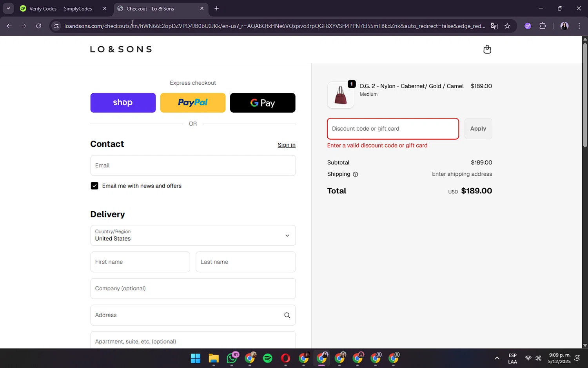Pay with PayPal button
This screenshot has height=368, width=588.
pyautogui.click(x=193, y=103)
